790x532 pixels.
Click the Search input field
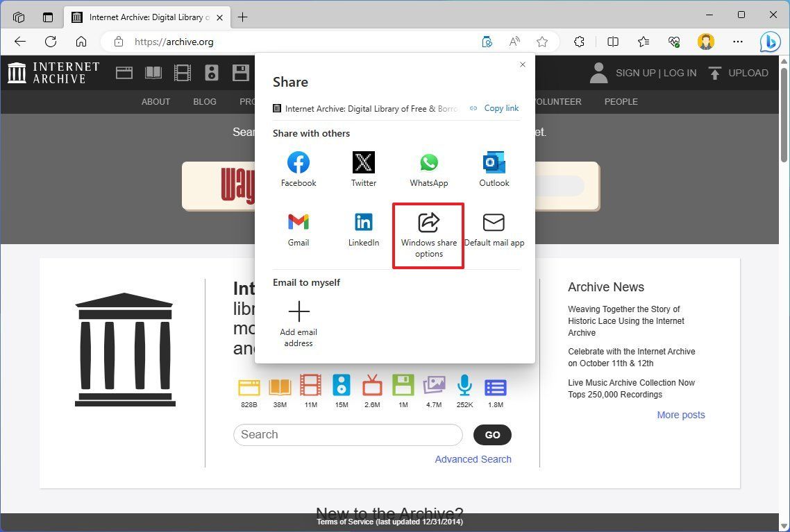tap(347, 435)
